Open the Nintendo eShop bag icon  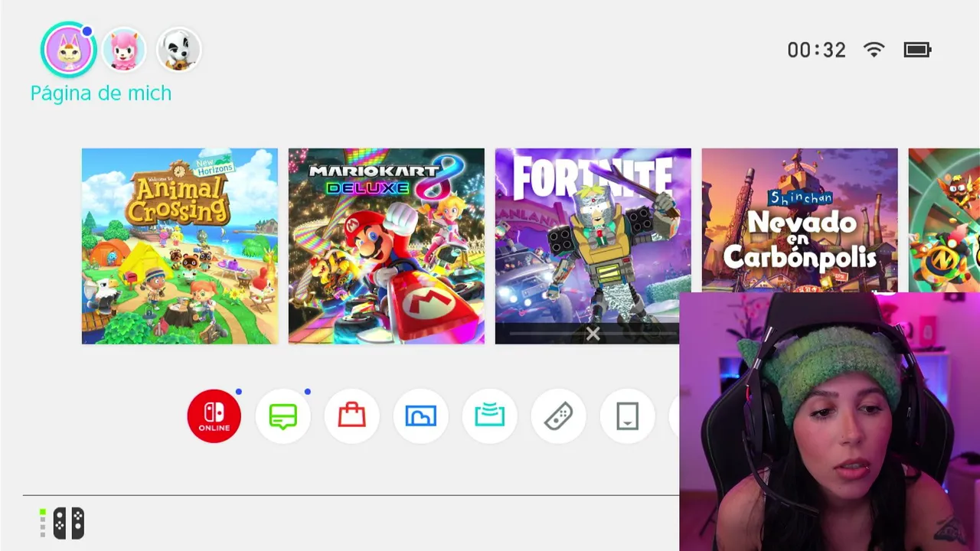(352, 416)
